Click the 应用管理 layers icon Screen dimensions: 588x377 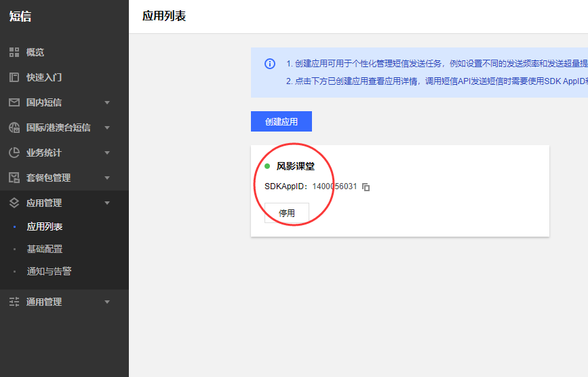14,203
